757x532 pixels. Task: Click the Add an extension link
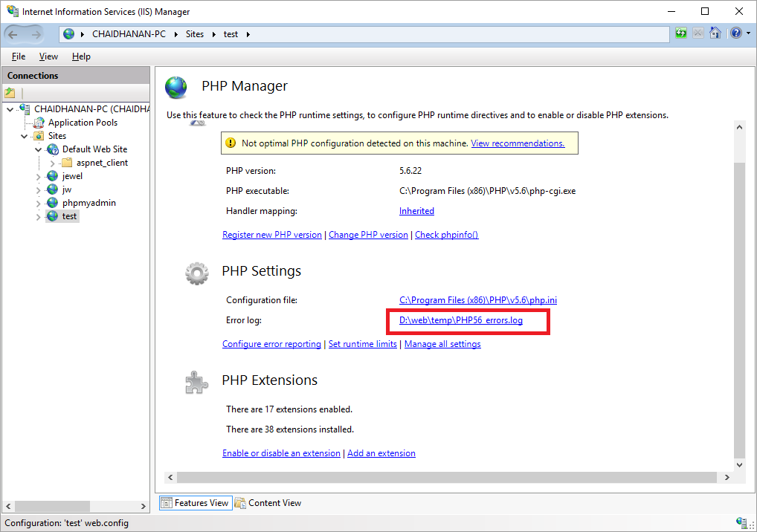tap(381, 453)
